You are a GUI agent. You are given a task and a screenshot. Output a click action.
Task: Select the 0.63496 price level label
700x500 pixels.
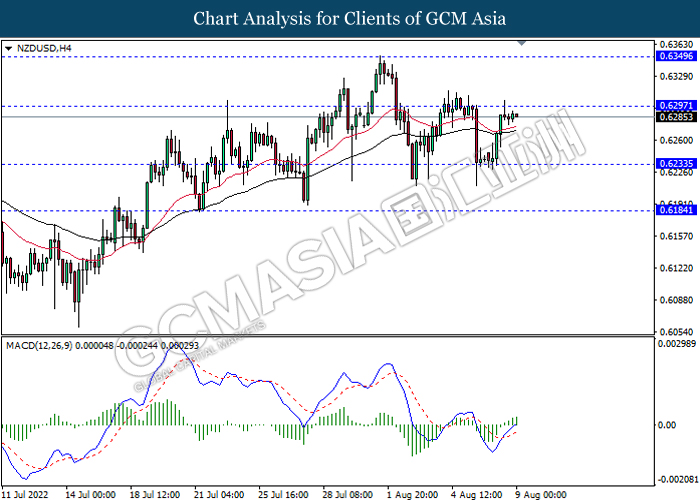[x=676, y=56]
